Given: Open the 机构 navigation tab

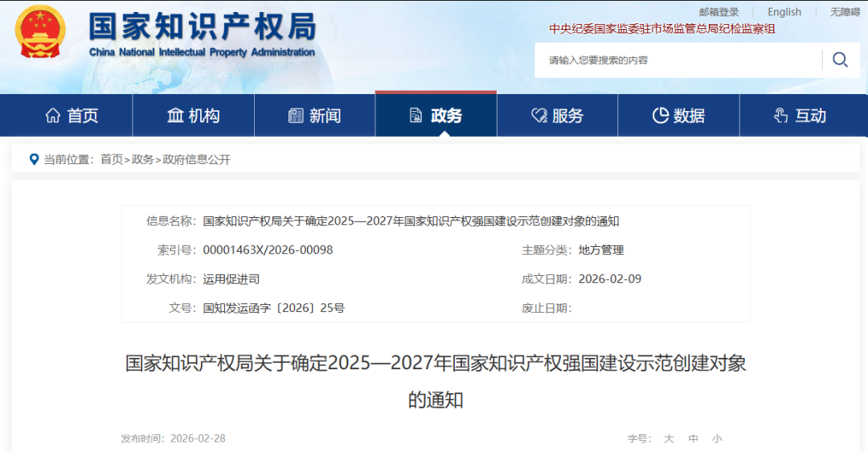Looking at the screenshot, I should pyautogui.click(x=193, y=115).
